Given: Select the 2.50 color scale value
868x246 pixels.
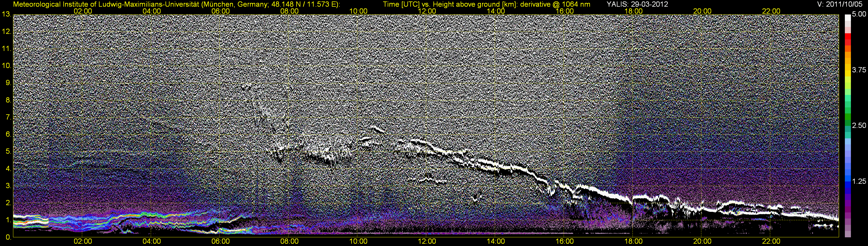Looking at the screenshot, I should tap(859, 126).
